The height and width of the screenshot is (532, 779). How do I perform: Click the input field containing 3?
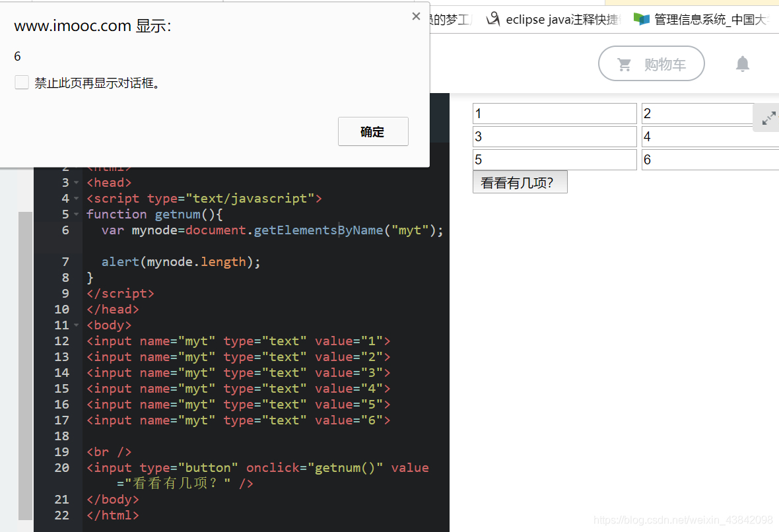pyautogui.click(x=555, y=137)
